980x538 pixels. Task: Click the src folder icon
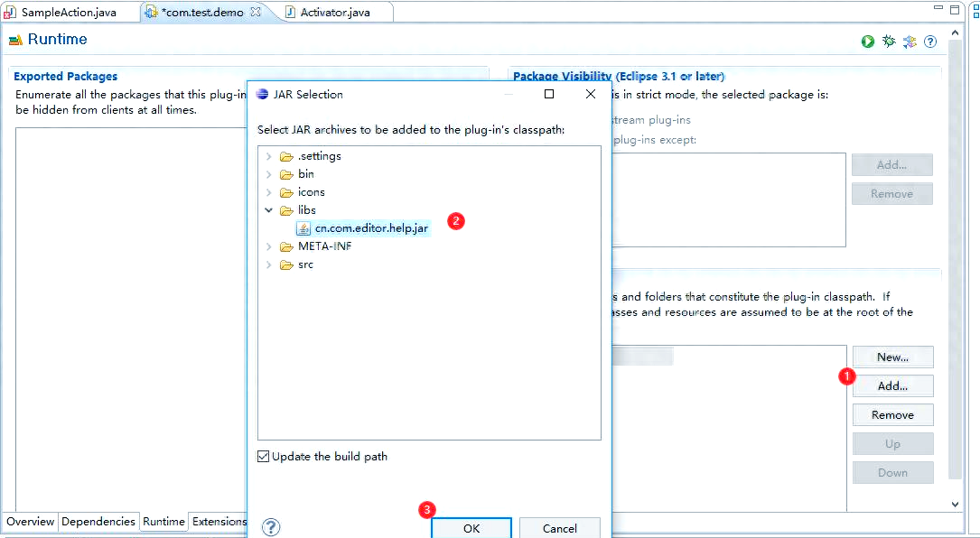coord(287,265)
